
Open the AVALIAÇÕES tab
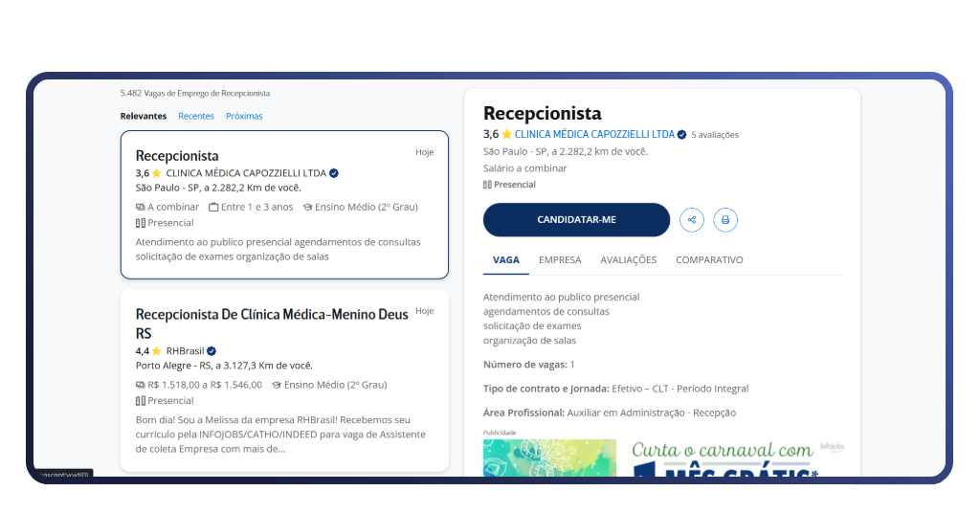coord(628,260)
